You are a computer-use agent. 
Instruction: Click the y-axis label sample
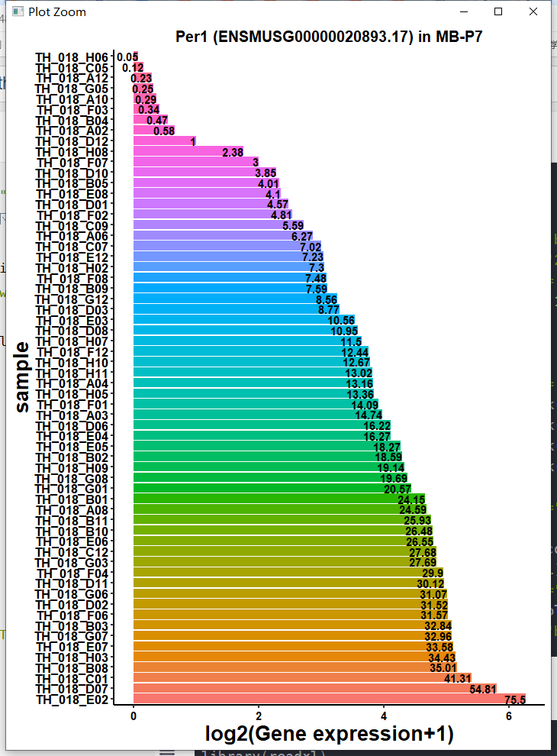[22, 377]
